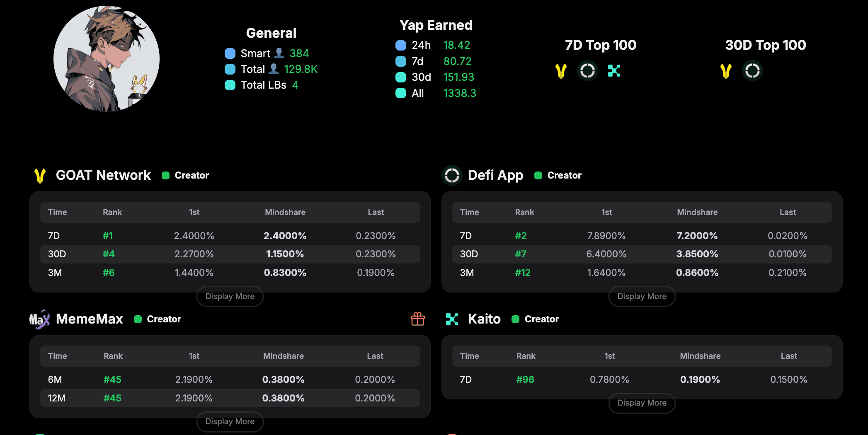Screen dimensions: 868x435
Task: Click the orange gift icon beside MemeMax
Action: click(x=417, y=319)
